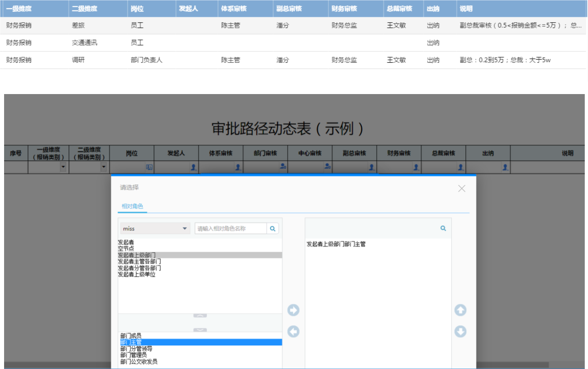Click the person icon under 总裁审核 column
The width and height of the screenshot is (588, 369).
click(x=461, y=167)
